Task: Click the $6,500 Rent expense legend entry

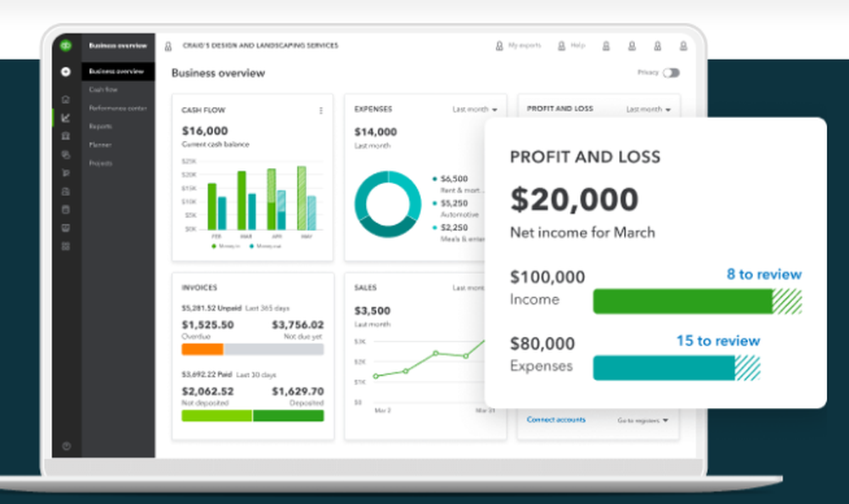Action: (457, 184)
